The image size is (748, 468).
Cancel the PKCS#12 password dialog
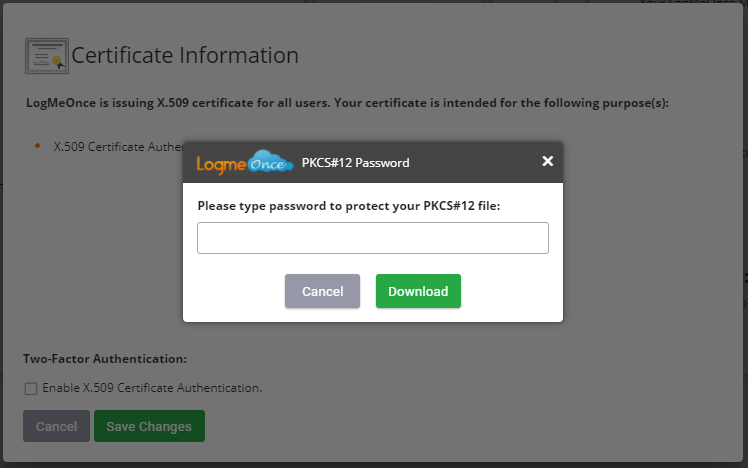(322, 291)
